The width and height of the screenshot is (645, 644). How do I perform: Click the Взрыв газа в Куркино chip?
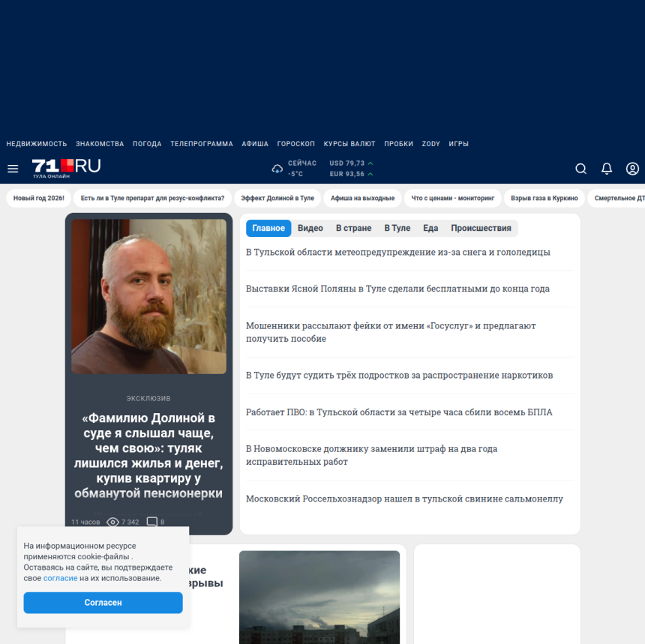click(544, 198)
